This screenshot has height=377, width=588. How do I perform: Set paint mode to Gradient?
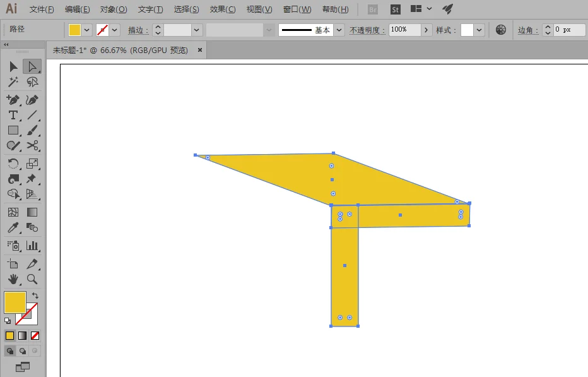[23, 336]
